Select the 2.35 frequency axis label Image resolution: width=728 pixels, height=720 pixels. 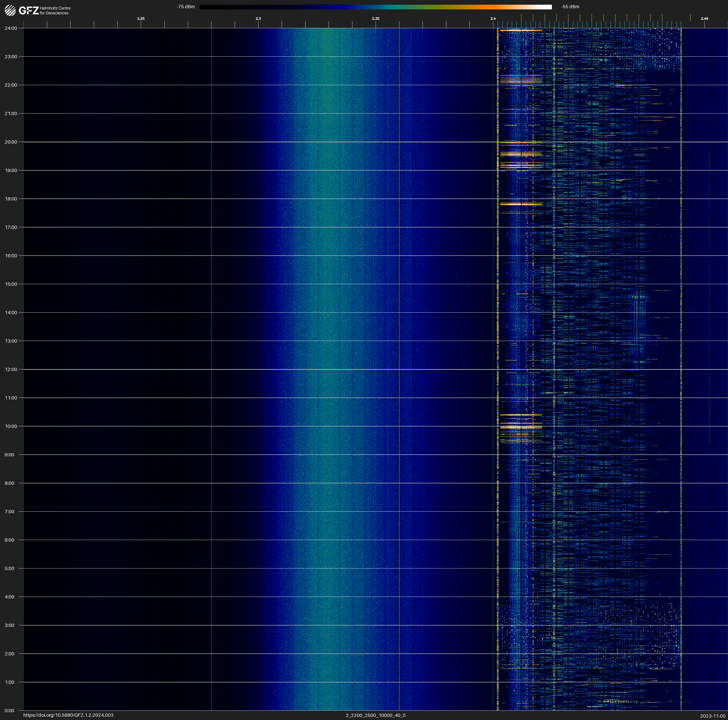point(375,19)
